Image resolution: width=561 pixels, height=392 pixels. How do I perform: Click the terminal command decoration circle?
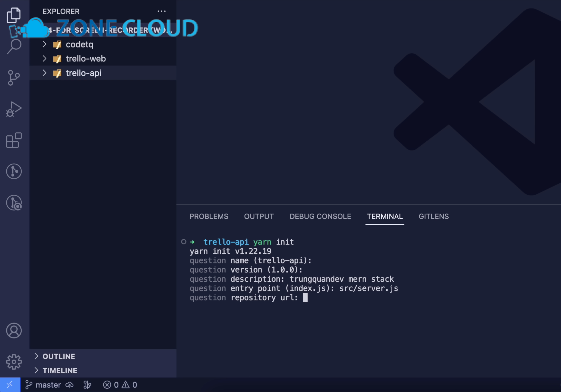(x=184, y=242)
